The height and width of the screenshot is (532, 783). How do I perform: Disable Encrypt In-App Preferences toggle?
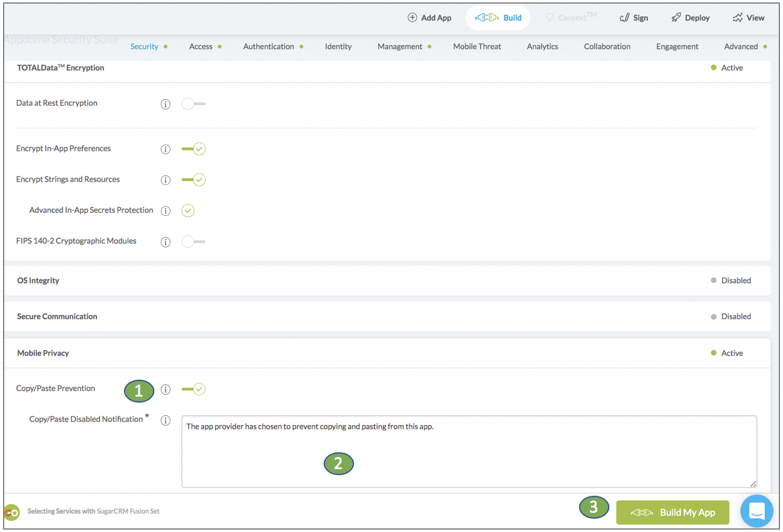194,149
